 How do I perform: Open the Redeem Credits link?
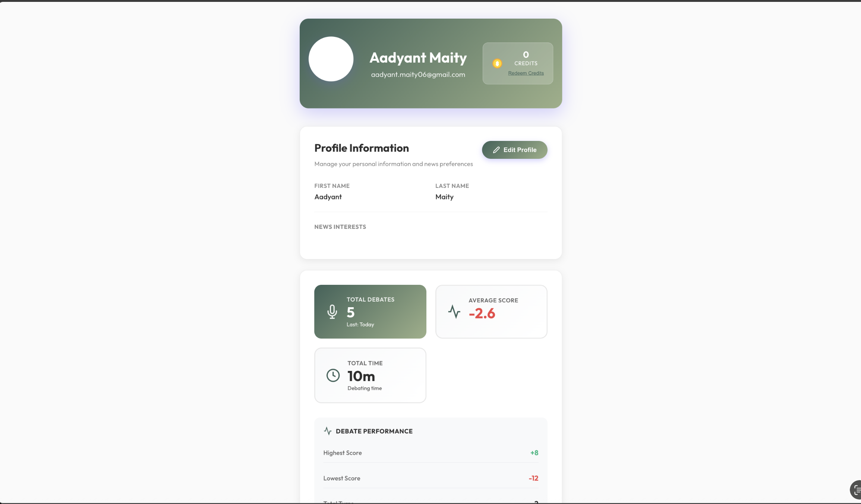pyautogui.click(x=526, y=73)
